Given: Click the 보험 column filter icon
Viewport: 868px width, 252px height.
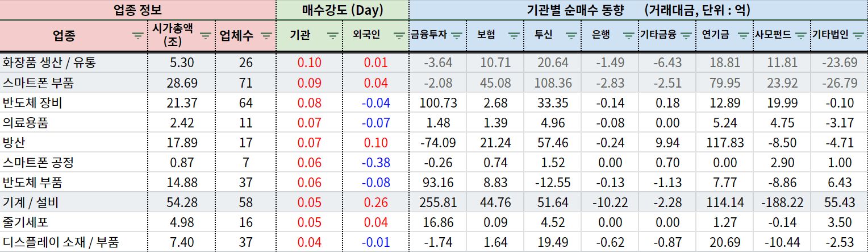Looking at the screenshot, I should (514, 35).
